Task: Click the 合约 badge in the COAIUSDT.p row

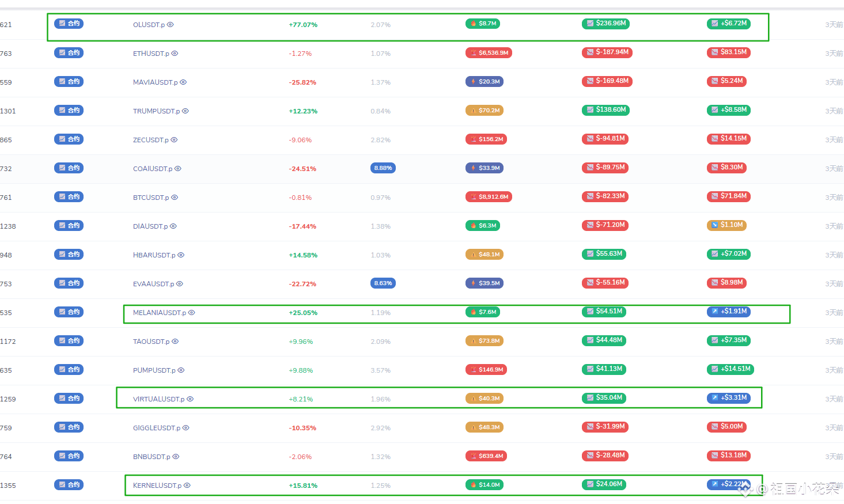Action: pos(69,168)
